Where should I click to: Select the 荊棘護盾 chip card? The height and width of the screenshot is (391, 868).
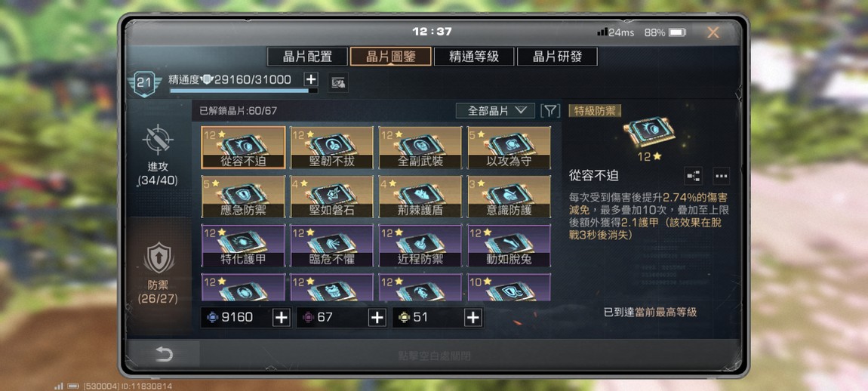coord(420,196)
